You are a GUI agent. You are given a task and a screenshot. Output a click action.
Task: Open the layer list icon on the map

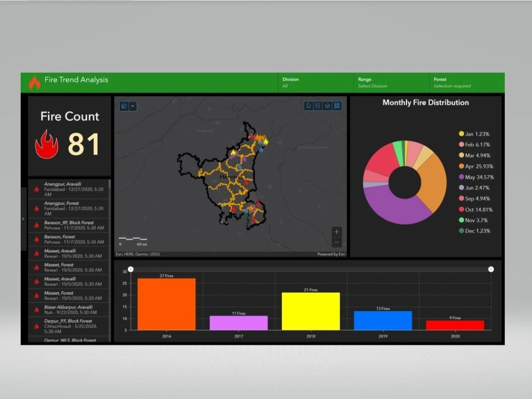point(318,106)
